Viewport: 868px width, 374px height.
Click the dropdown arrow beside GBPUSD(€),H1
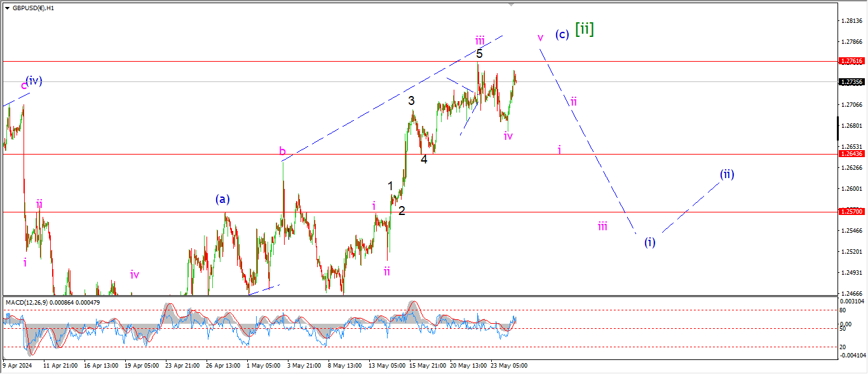point(7,8)
